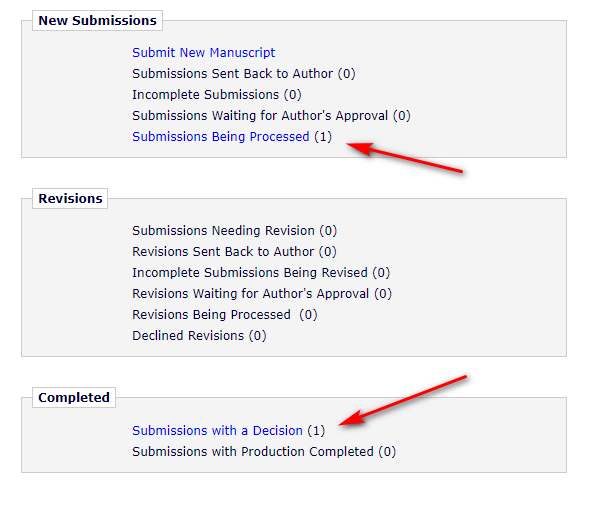The width and height of the screenshot is (611, 505).
Task: Open Submissions Being Processed link
Action: [220, 137]
